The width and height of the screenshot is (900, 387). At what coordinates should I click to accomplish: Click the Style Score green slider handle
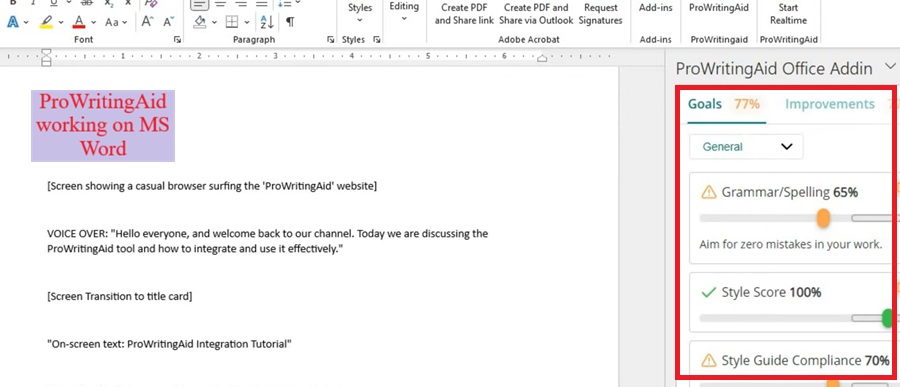pos(887,318)
